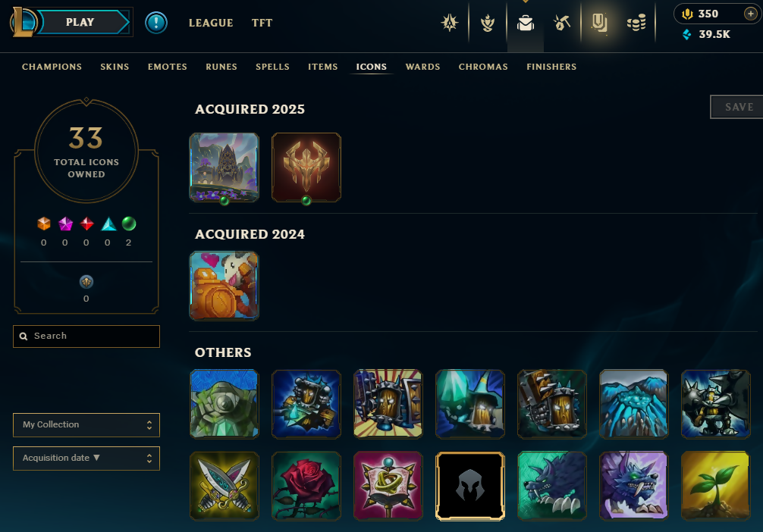Viewport: 763px width, 532px height.
Task: Open the Wards tab
Action: point(423,67)
